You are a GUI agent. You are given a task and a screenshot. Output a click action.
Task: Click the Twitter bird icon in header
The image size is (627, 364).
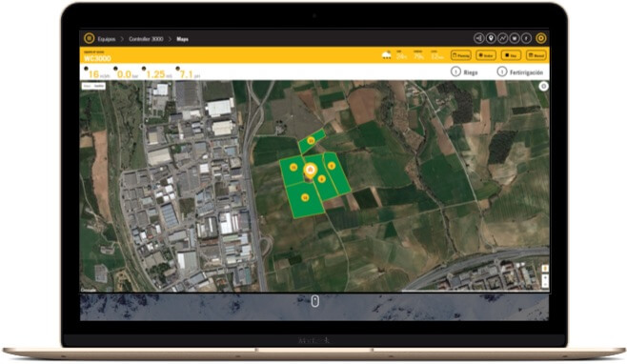coord(515,38)
